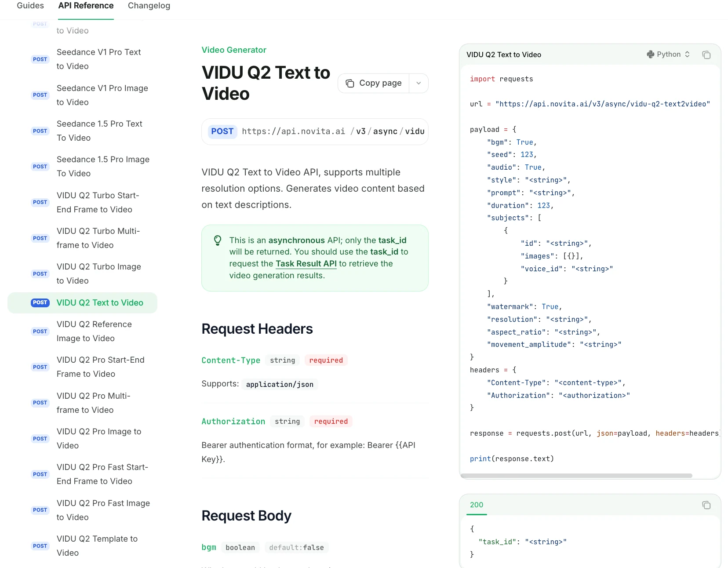Click the "task_id" line in the response example
This screenshot has height=568, width=728.
(523, 542)
